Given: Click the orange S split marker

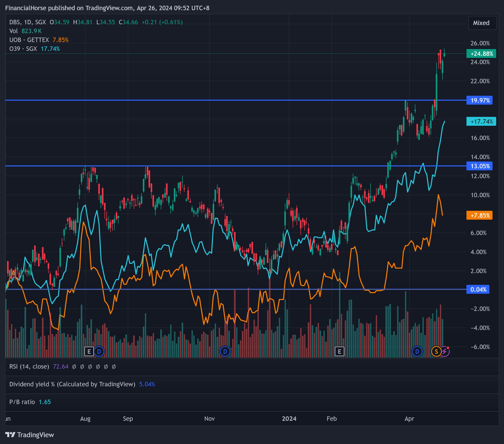Looking at the screenshot, I should [x=436, y=351].
